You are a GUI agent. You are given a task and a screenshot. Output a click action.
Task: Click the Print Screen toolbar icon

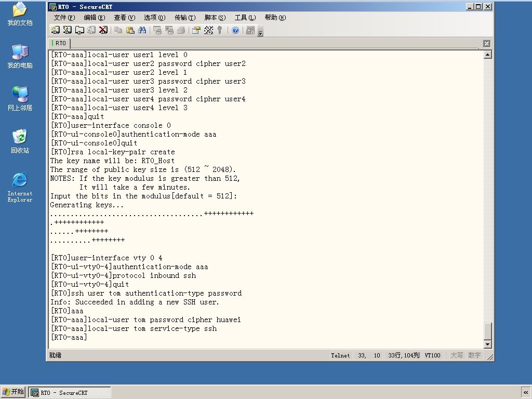pyautogui.click(x=157, y=30)
